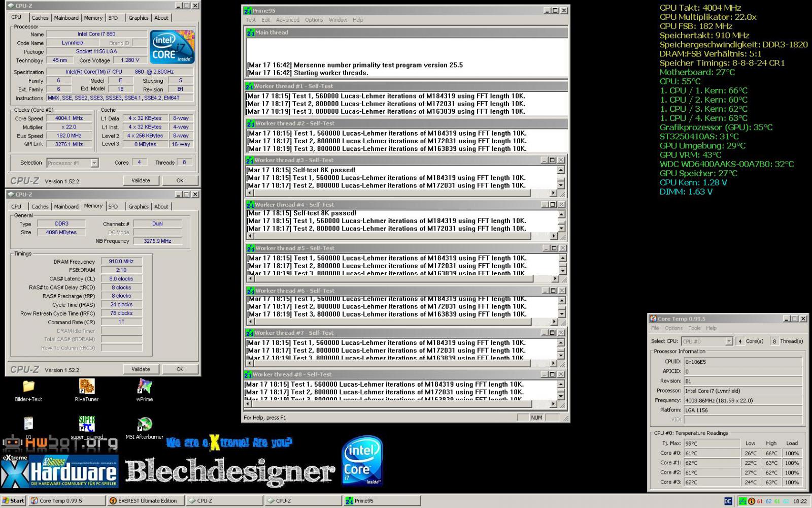Click the Core Speed 4004.1 MHz field

click(x=69, y=118)
